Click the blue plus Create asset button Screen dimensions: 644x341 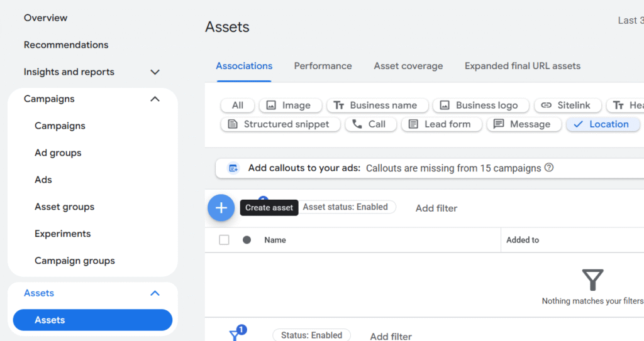pos(221,208)
